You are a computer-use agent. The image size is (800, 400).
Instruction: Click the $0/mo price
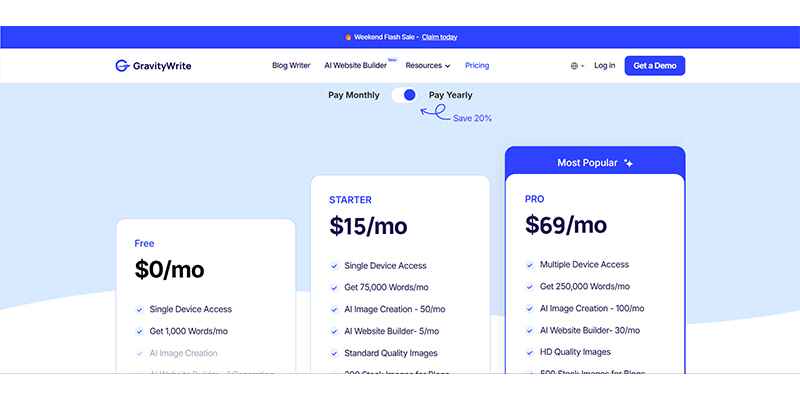(x=169, y=270)
